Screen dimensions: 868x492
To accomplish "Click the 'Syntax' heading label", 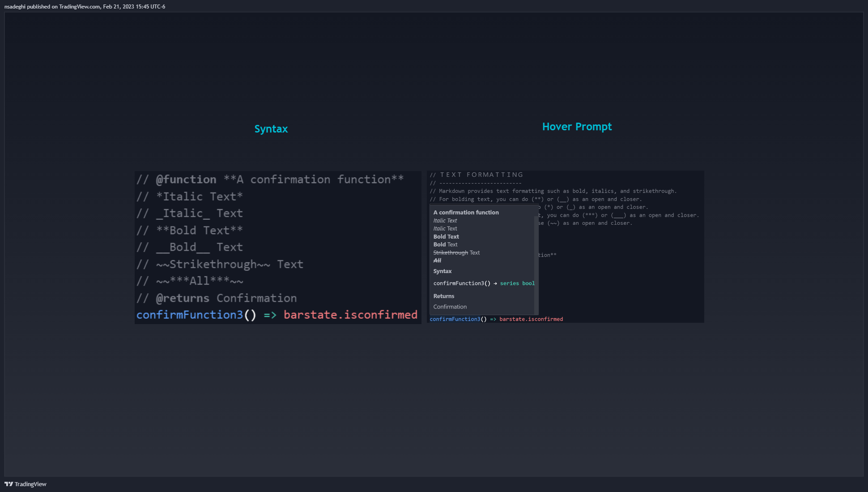I will (271, 129).
